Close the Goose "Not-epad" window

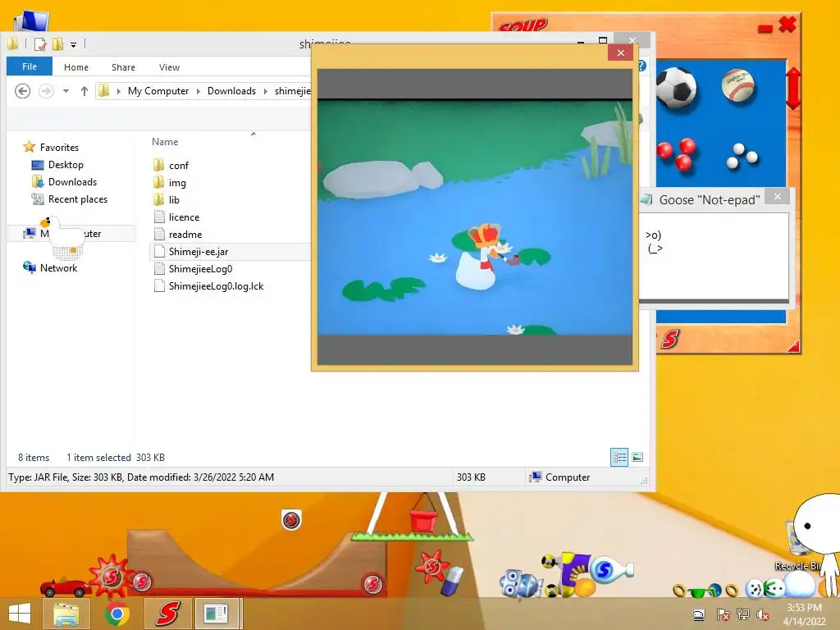pos(778,197)
